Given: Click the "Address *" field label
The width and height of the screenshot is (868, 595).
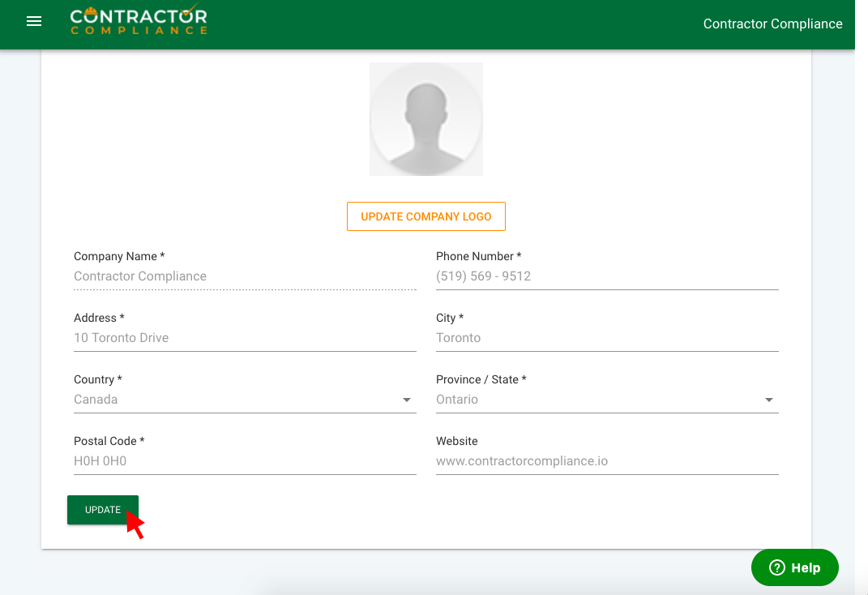Looking at the screenshot, I should tap(99, 318).
